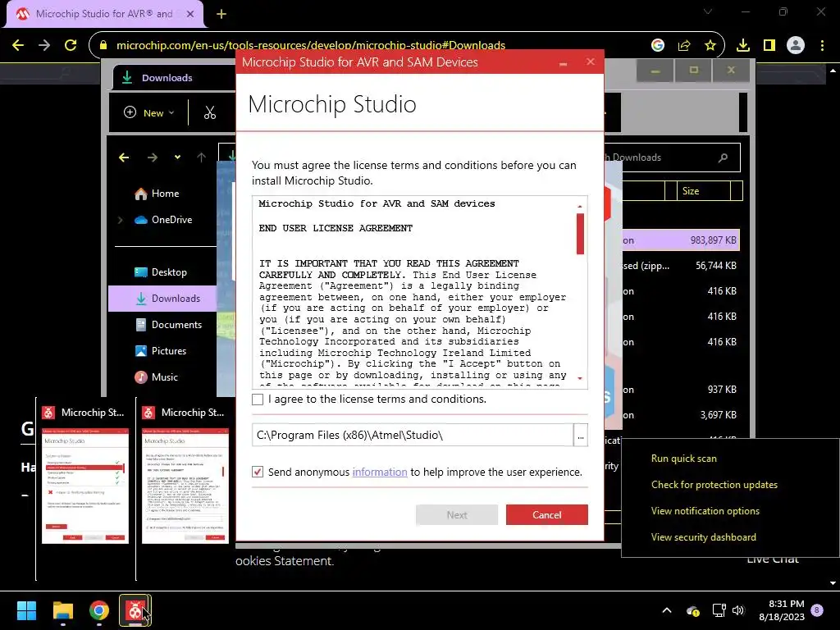Image resolution: width=840 pixels, height=630 pixels.
Task: Expand the OneDrive tree node
Action: (x=120, y=220)
